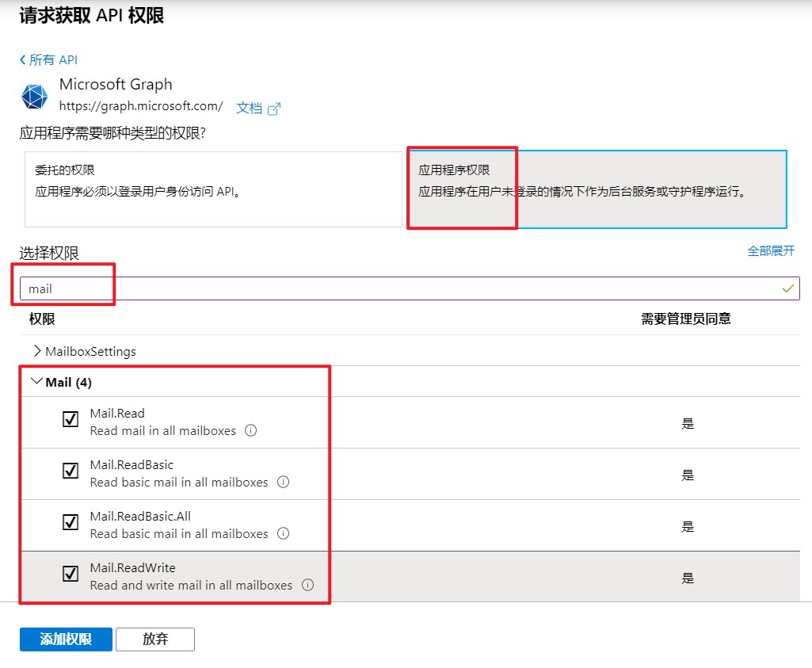Select the 应用程序权限 permission type card
Image resolution: width=812 pixels, height=668 pixels.
coord(597,189)
